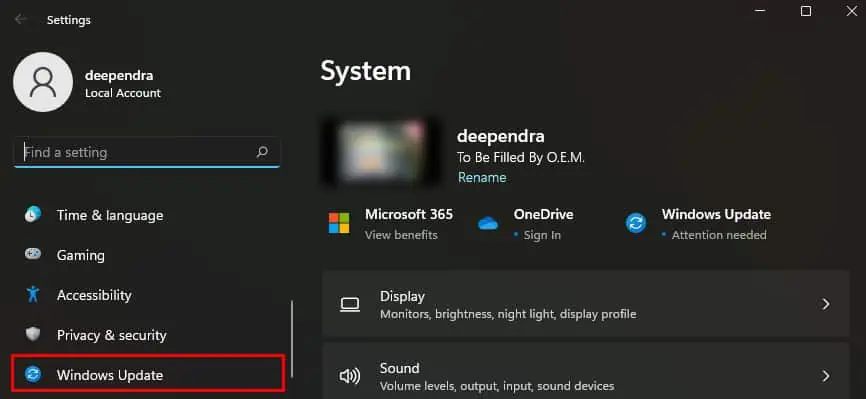
Task: Expand Display settings via its chevron
Action: 826,304
